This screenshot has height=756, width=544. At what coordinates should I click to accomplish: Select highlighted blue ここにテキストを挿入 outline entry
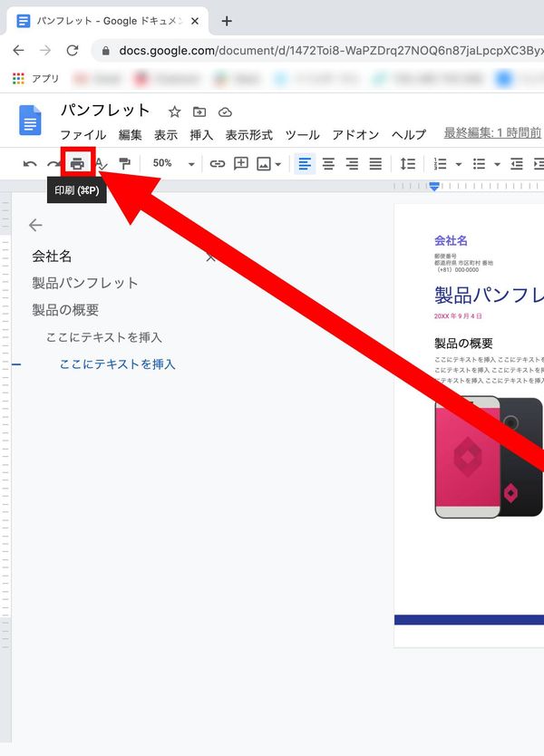[x=117, y=364]
